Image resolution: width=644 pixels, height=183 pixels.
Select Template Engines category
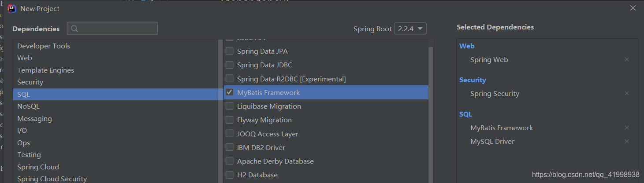click(115, 70)
